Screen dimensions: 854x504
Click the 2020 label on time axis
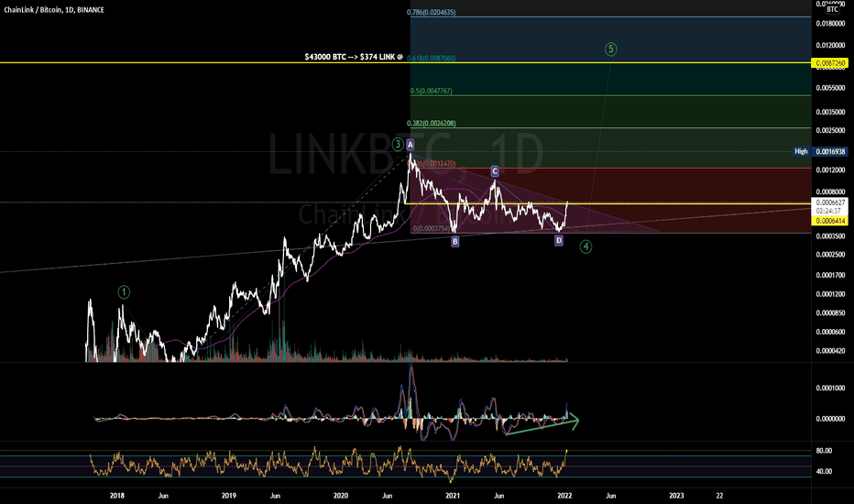point(340,496)
